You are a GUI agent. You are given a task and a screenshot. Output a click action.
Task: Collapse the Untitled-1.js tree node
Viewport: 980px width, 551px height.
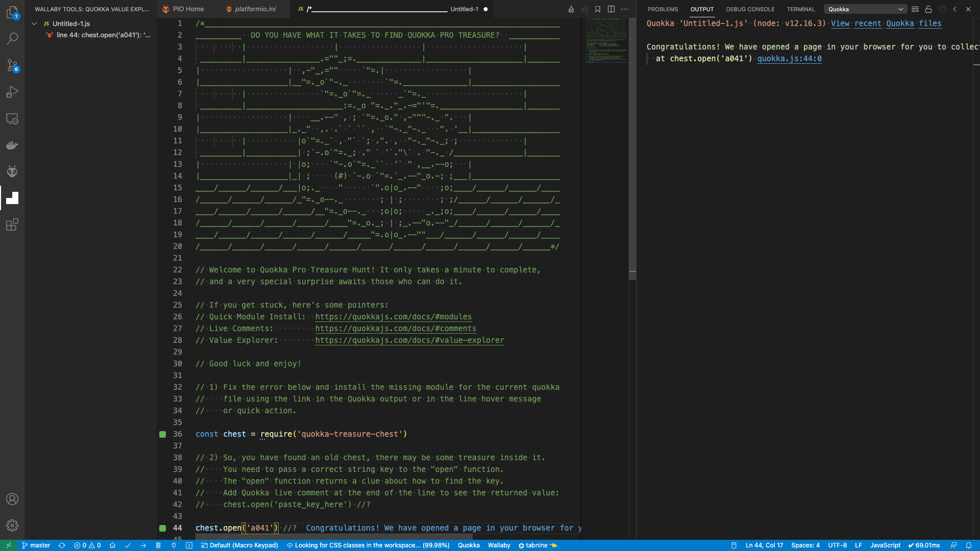point(34,23)
